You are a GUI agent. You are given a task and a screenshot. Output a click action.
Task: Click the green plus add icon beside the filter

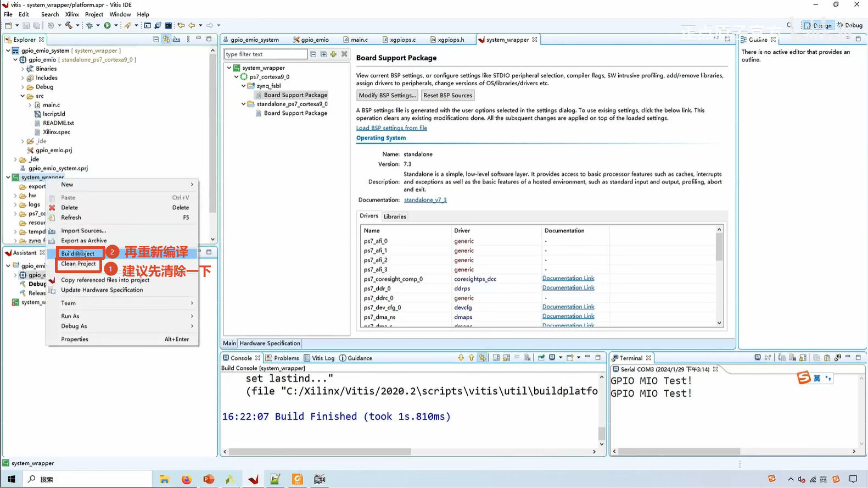(x=333, y=54)
